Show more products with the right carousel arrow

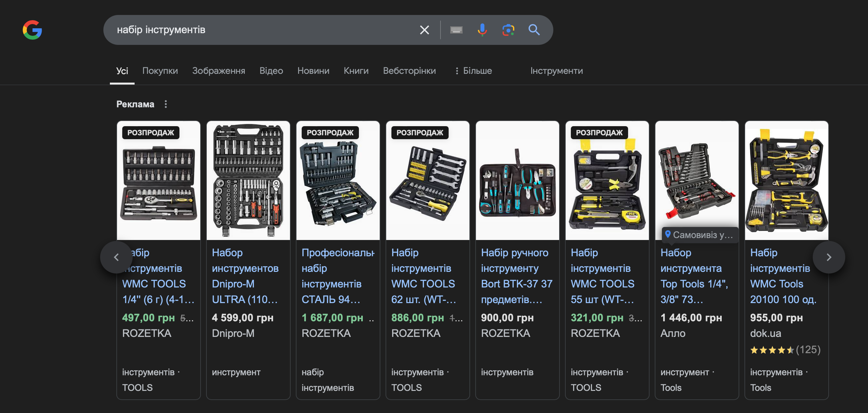829,257
